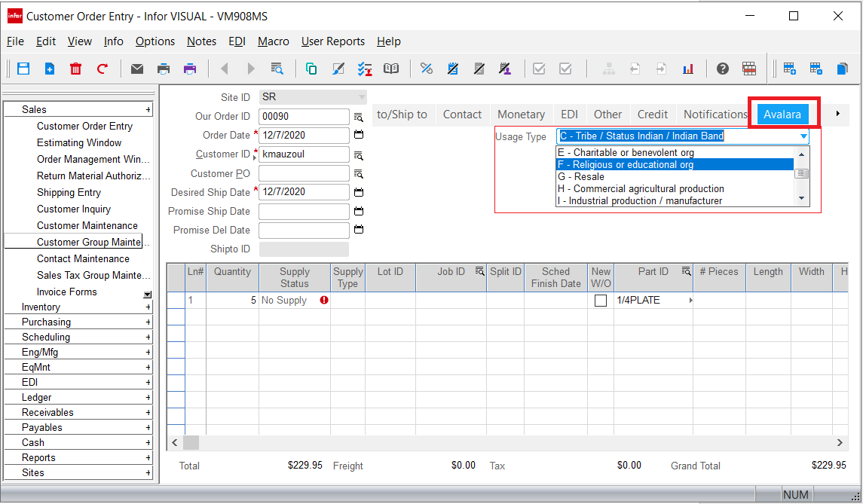863x504 pixels.
Task: Click the Part ID cell 1/4PLATE
Action: click(x=653, y=301)
